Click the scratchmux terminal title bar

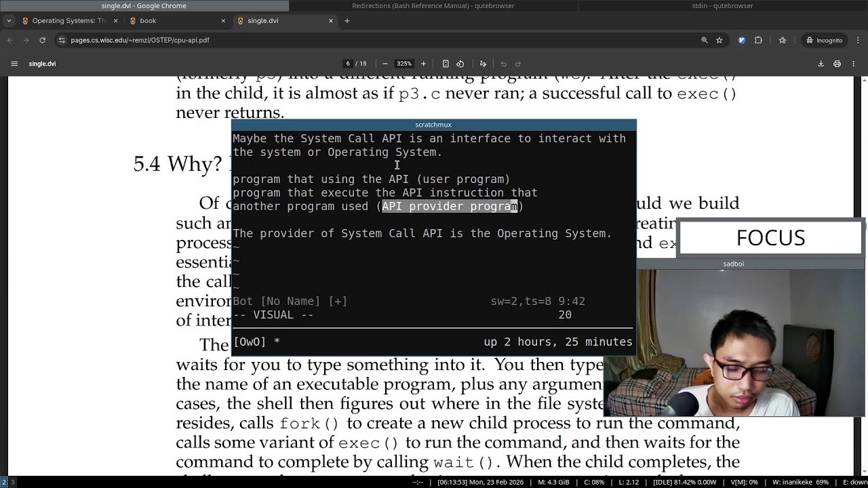point(433,125)
